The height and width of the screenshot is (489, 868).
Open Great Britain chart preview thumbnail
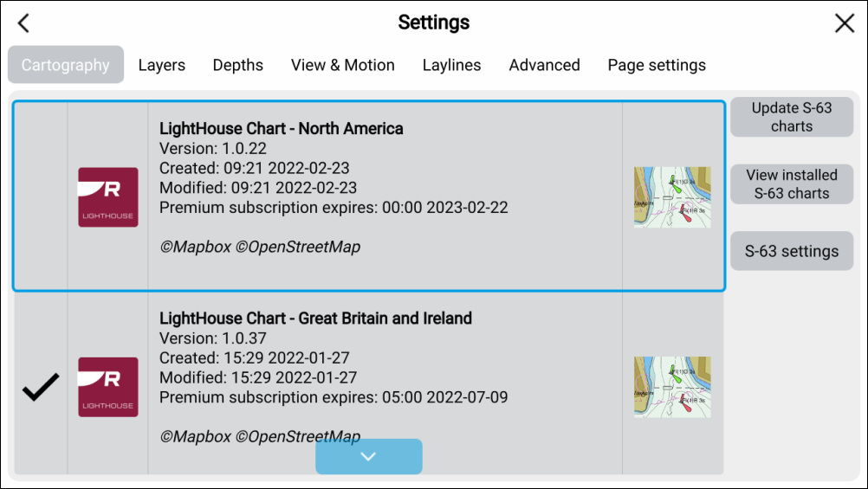(x=672, y=387)
